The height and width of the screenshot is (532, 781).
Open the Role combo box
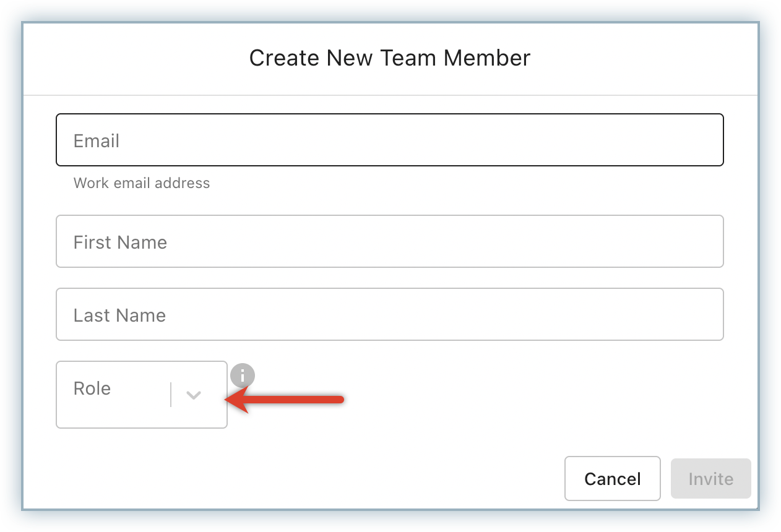(141, 395)
